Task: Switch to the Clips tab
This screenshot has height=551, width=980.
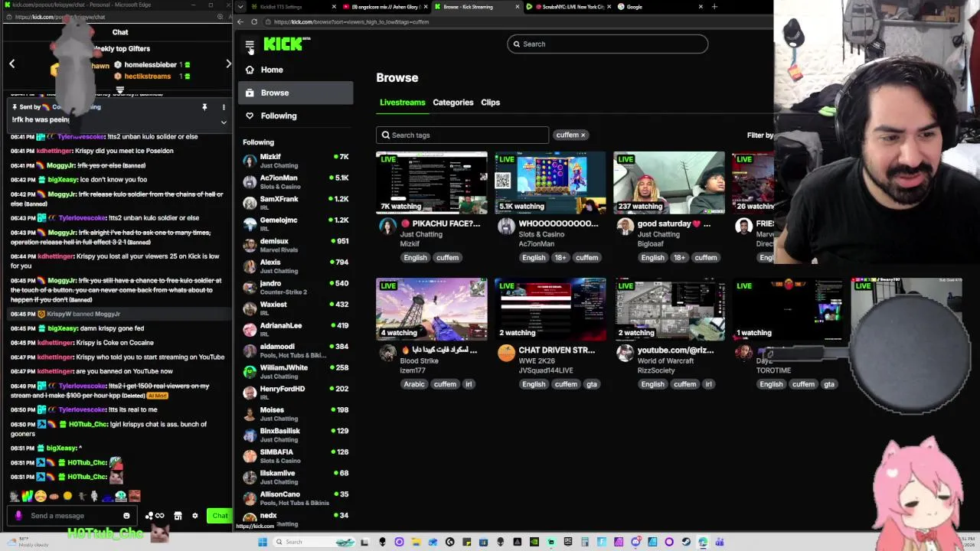Action: point(490,103)
